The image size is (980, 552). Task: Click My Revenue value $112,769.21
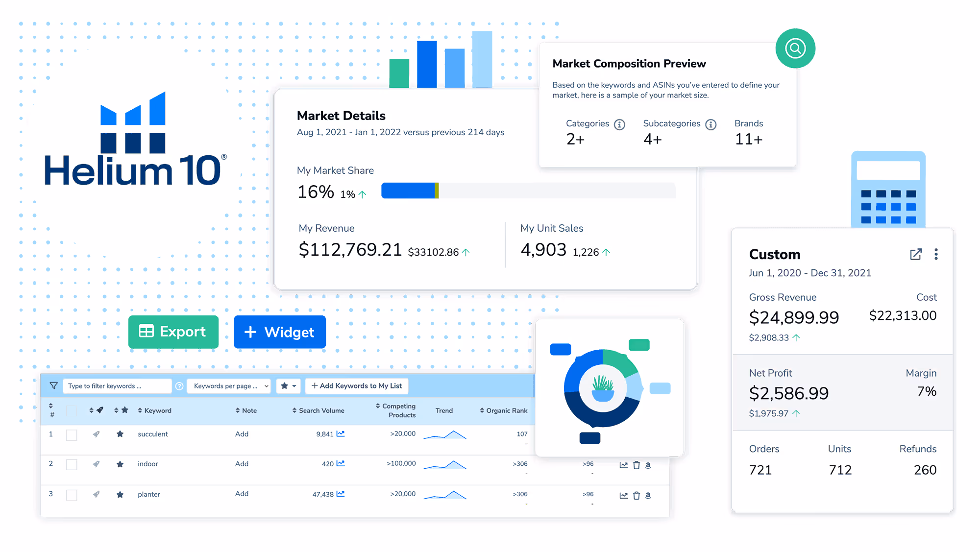[350, 250]
